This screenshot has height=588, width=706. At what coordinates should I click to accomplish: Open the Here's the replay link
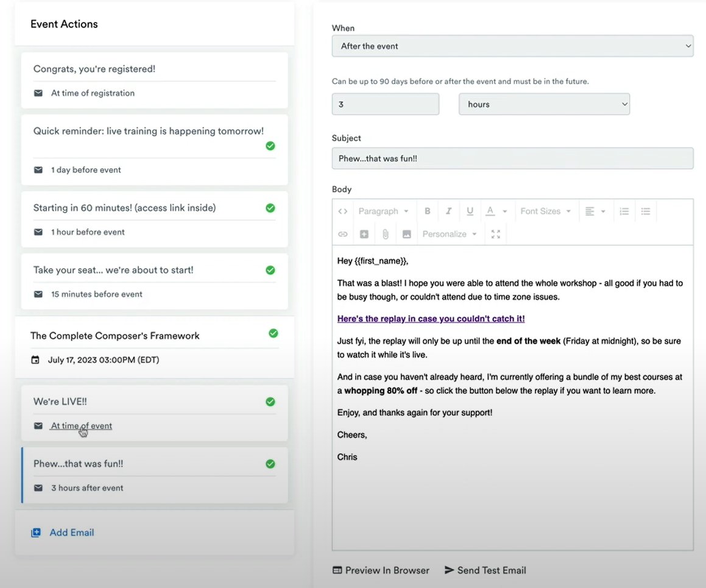(x=431, y=319)
